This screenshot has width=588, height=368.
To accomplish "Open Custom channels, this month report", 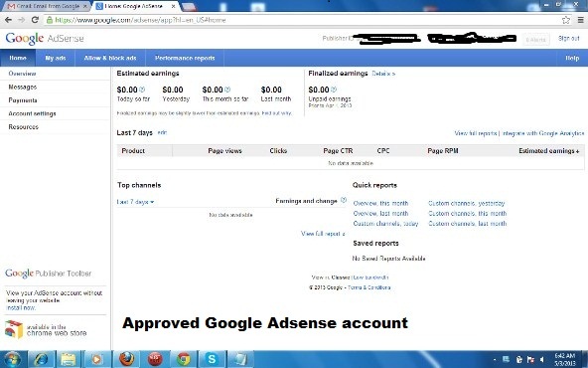I will (x=467, y=213).
